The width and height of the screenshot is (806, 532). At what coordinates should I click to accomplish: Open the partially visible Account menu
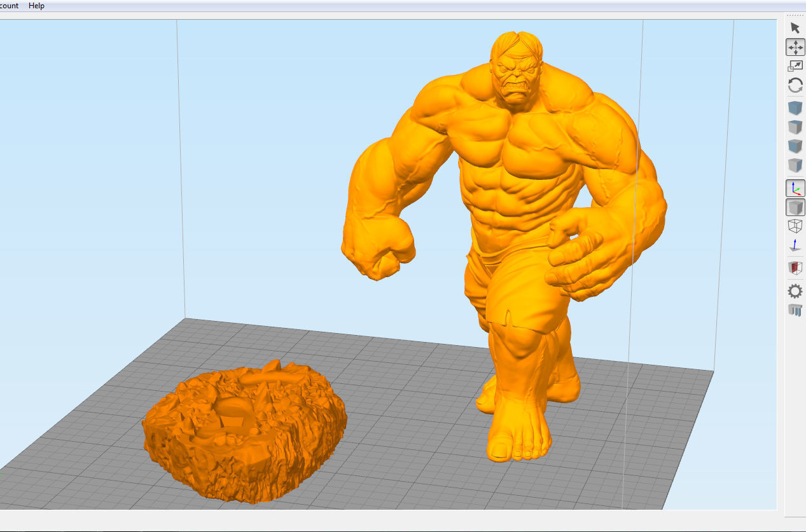[10, 6]
